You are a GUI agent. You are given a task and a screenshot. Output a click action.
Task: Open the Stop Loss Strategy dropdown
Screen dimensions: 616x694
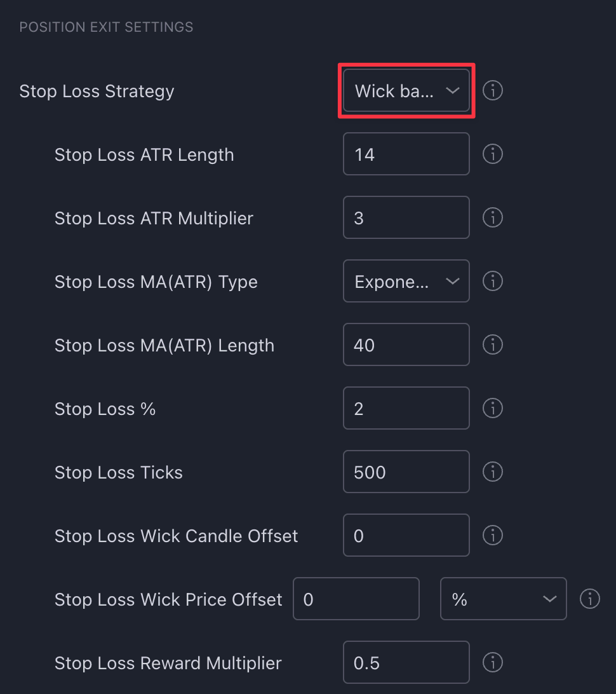(x=406, y=90)
